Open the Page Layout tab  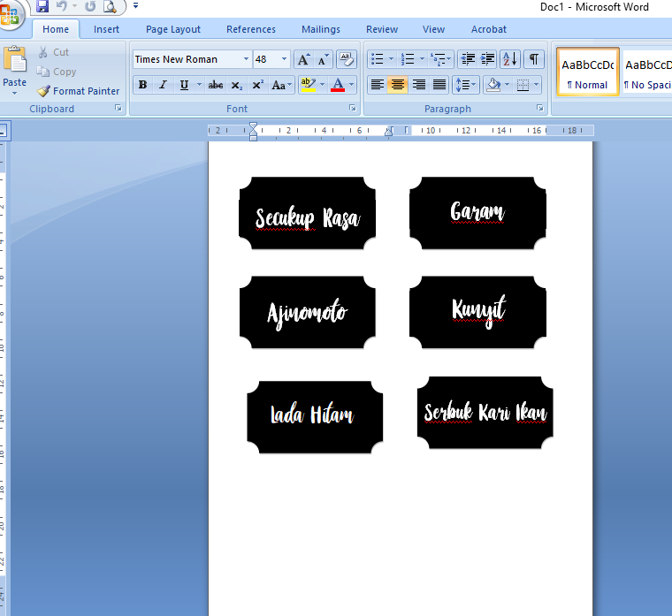tap(173, 29)
